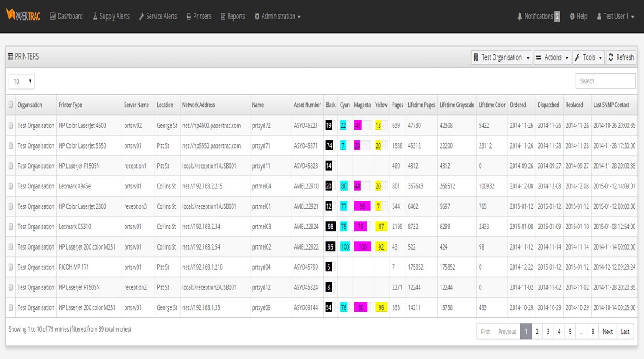Screen dimensions: 644x359
Task: Click the Printers printer icon
Action: coord(189,17)
